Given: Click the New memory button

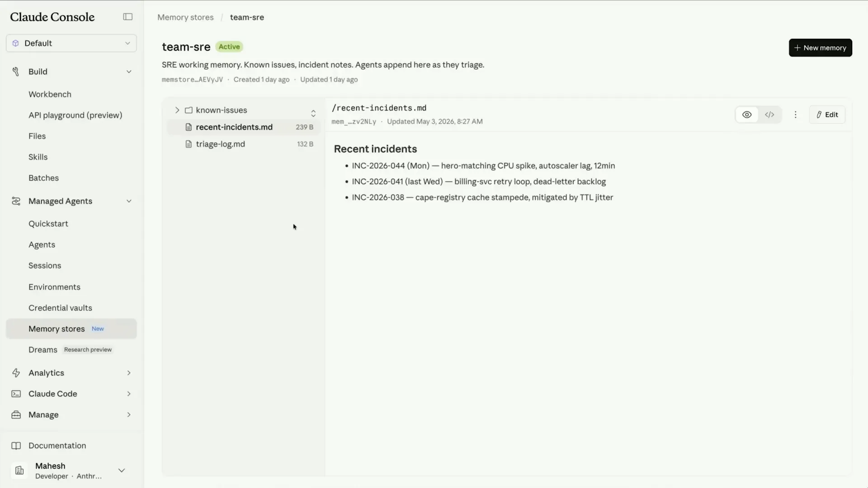Looking at the screenshot, I should [x=820, y=48].
